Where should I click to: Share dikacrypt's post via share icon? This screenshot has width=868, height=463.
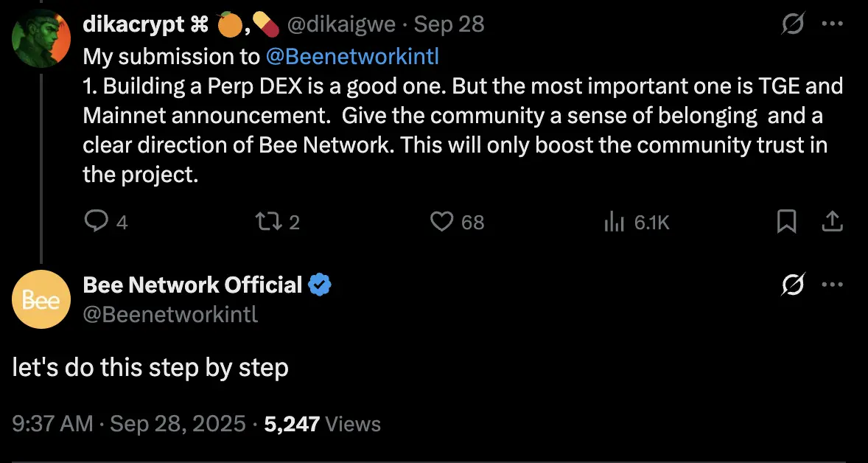(x=833, y=221)
